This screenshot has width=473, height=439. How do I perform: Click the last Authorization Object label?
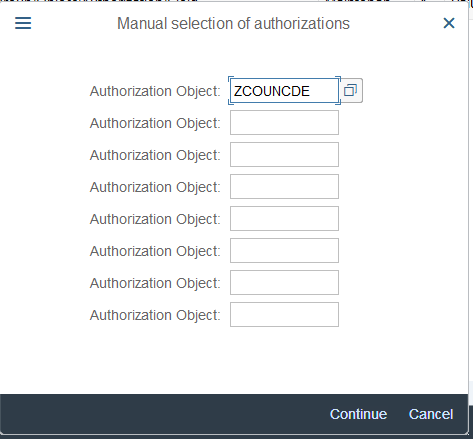155,315
